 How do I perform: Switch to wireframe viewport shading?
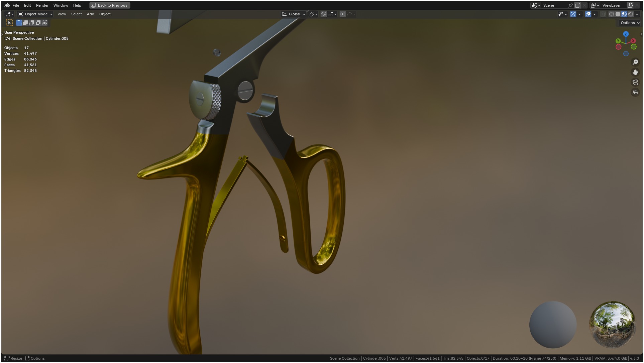click(612, 14)
